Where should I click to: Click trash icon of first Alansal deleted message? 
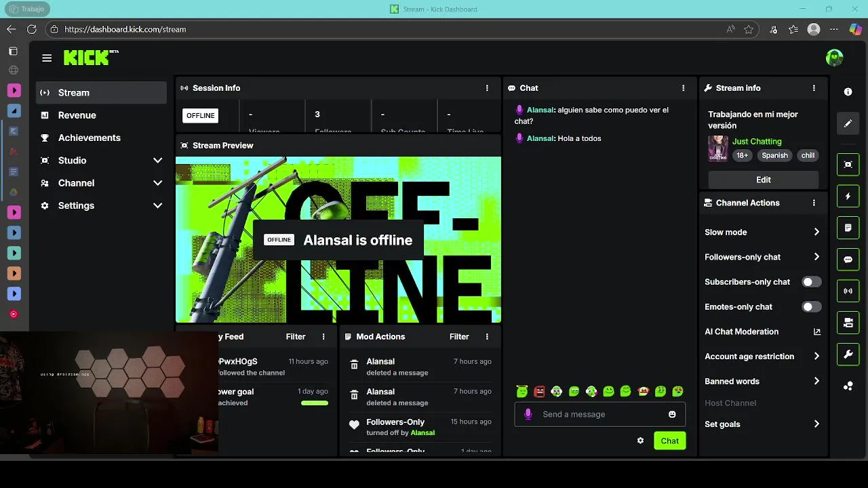pos(354,365)
